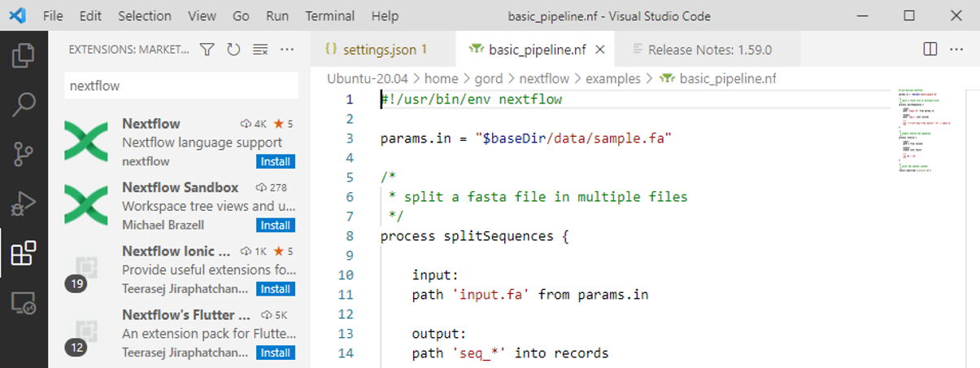Click the Nextflow Sandbox extension logo
This screenshot has width=980, height=368.
point(86,206)
